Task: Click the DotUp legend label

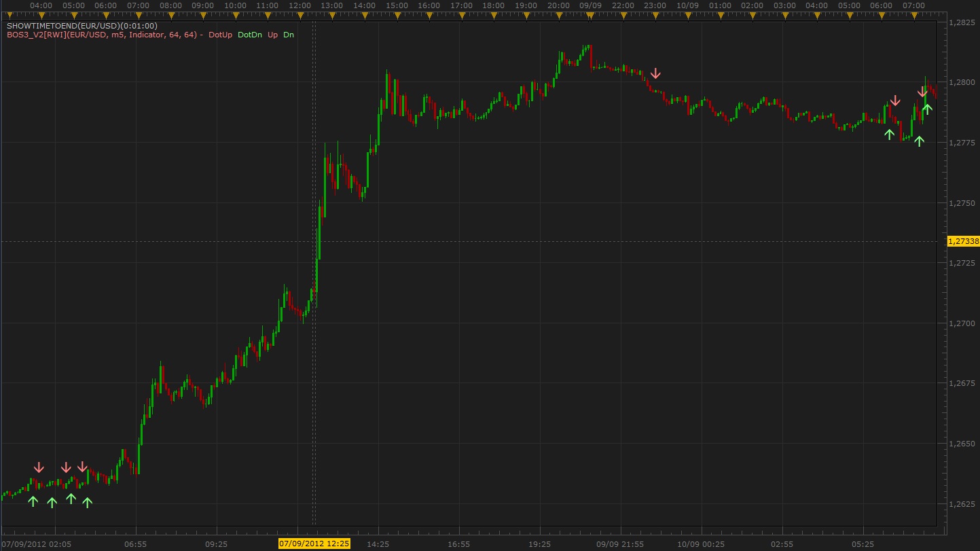Action: (221, 35)
